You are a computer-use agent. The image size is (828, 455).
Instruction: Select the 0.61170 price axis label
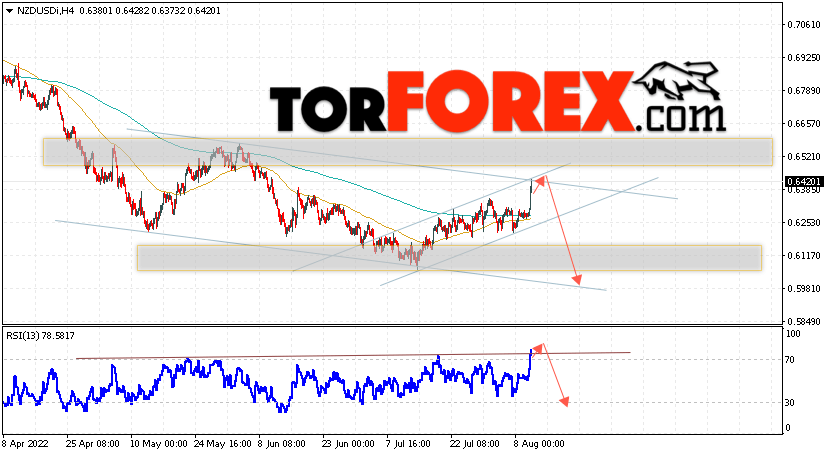pos(804,256)
